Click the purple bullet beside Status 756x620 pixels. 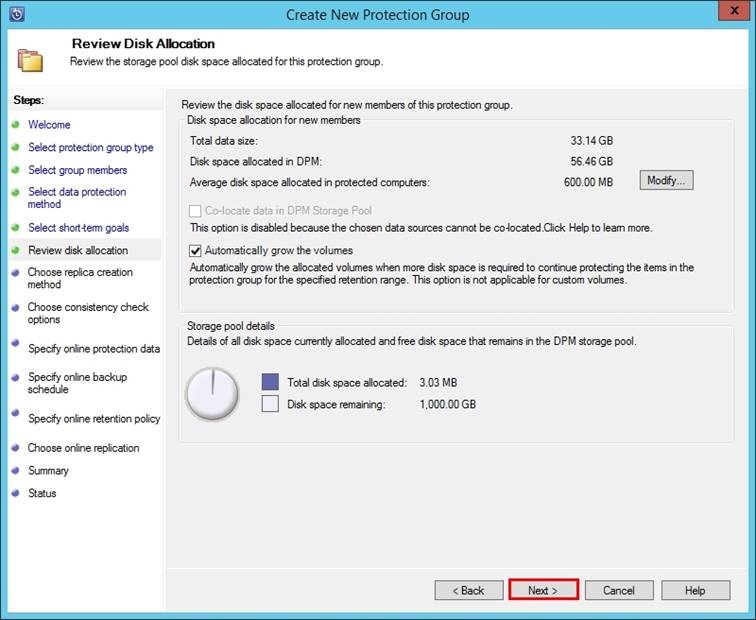15,493
